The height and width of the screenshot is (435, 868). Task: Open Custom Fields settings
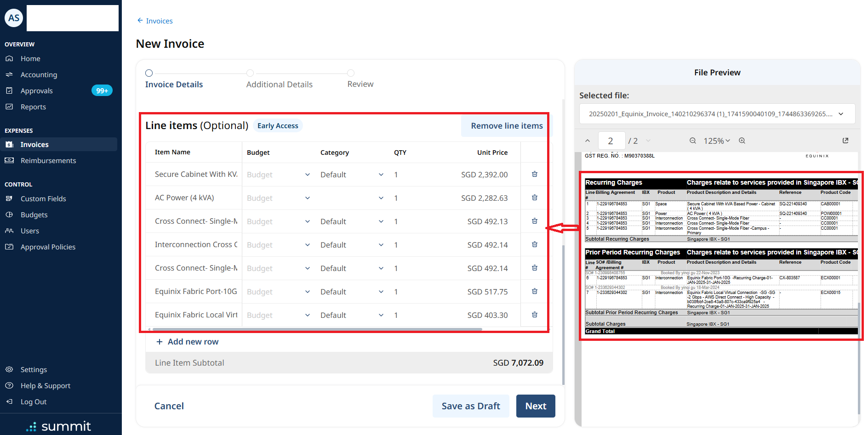pos(43,199)
